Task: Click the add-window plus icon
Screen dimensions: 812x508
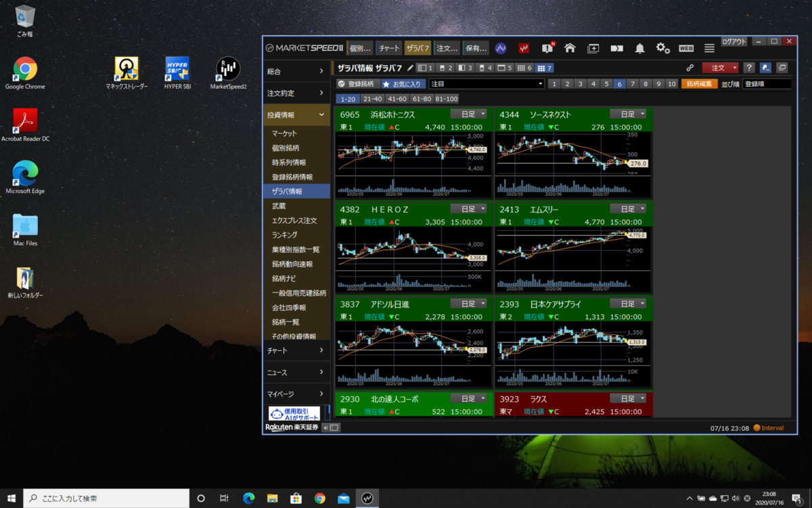Action: tap(593, 48)
